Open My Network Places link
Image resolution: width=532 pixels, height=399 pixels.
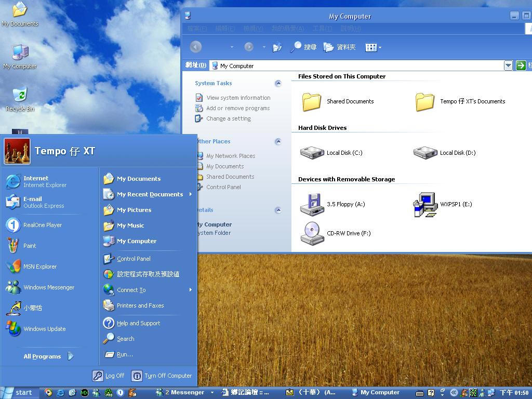pyautogui.click(x=227, y=156)
